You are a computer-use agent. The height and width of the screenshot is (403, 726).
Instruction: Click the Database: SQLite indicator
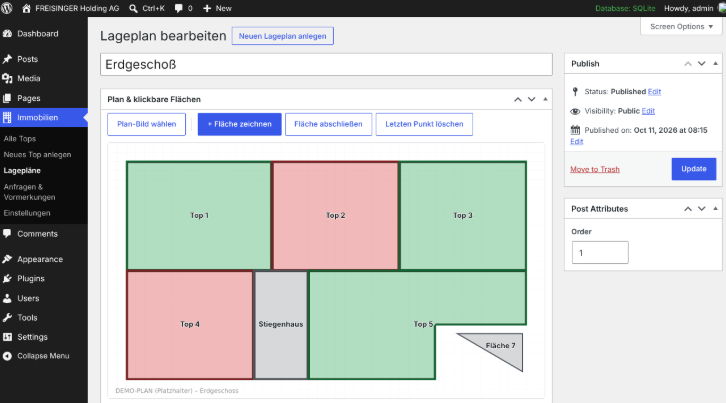(625, 8)
